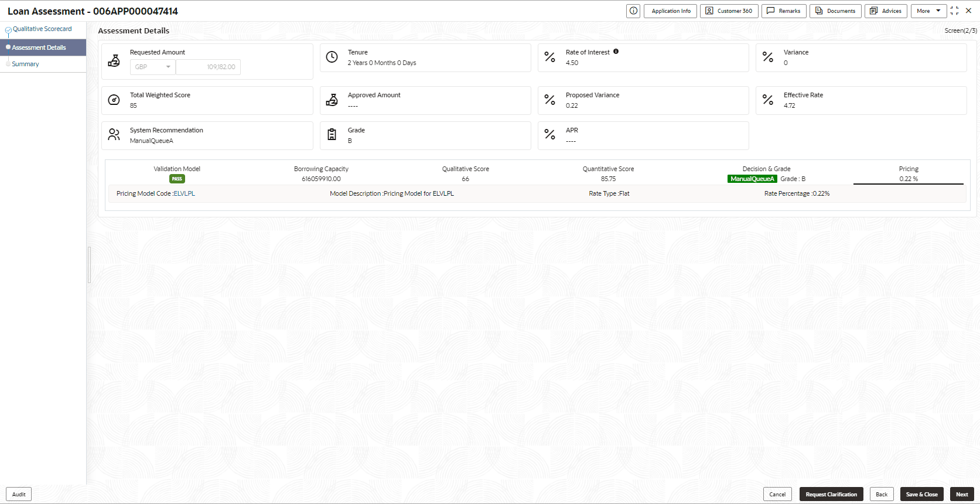
Task: Click the fullscreen expand icon in the header
Action: [x=954, y=11]
